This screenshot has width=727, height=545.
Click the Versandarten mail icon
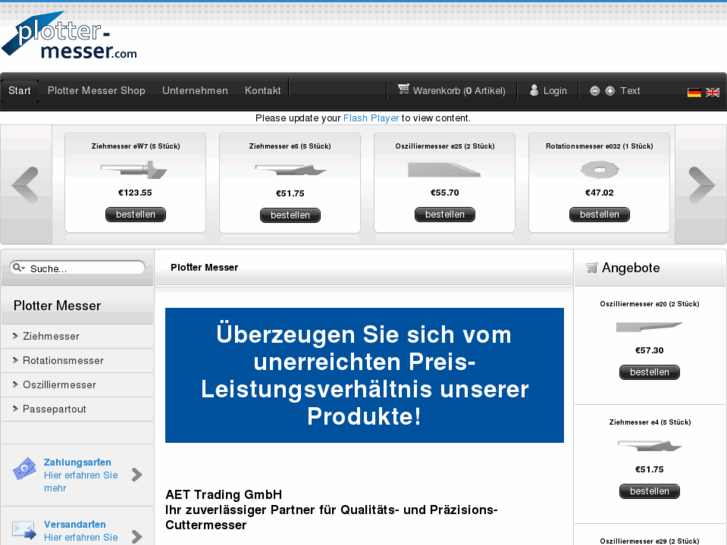24,530
